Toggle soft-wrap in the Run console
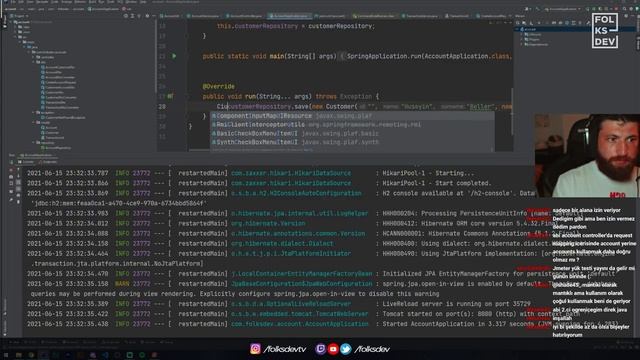This screenshot has height=360, width=640. (x=18, y=182)
